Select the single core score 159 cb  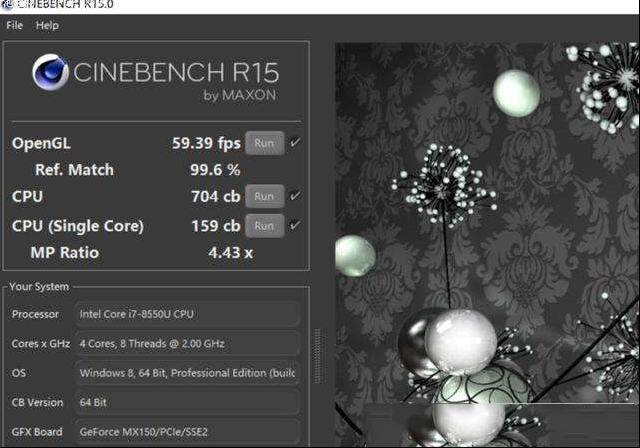coord(216,226)
